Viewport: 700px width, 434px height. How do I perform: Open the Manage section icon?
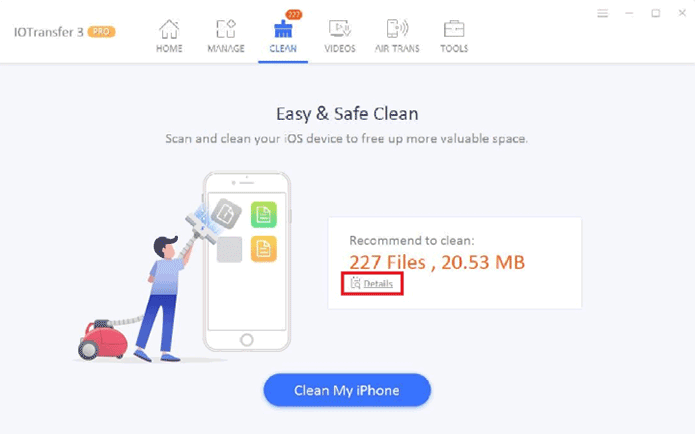[x=226, y=29]
